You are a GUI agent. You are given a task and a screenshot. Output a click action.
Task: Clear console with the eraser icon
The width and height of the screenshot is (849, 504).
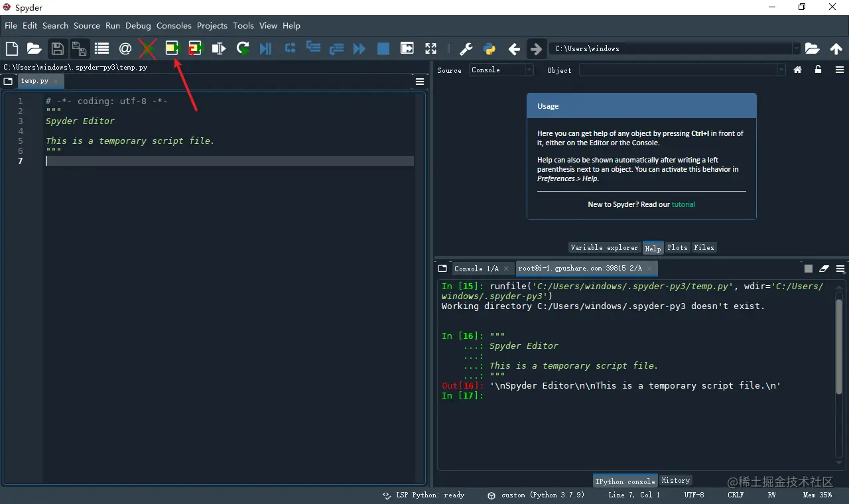824,269
